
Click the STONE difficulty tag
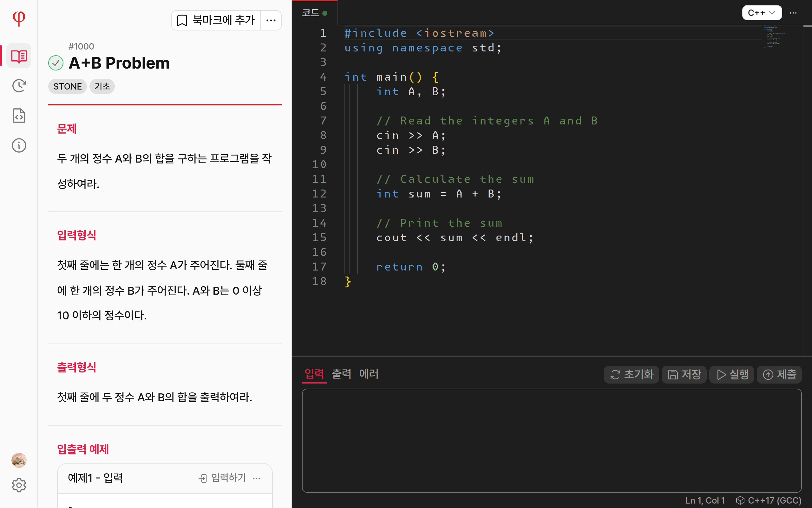(68, 86)
